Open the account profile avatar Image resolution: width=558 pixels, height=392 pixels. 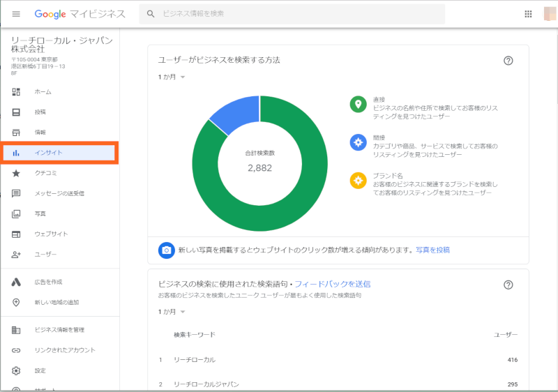pyautogui.click(x=550, y=14)
